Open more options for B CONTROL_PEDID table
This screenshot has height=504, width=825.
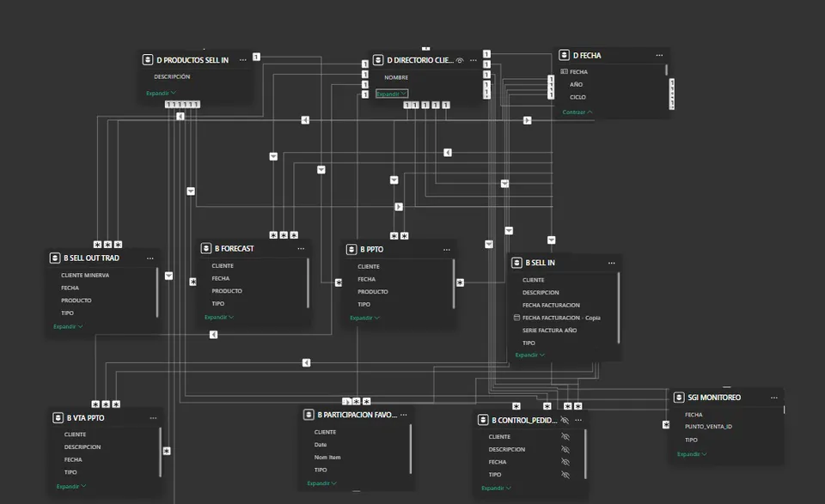578,420
